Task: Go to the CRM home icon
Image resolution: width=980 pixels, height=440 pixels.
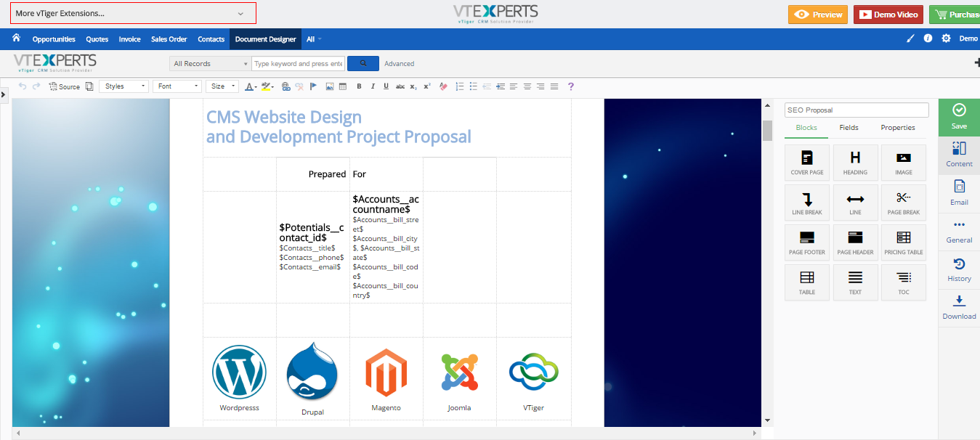Action: 16,38
